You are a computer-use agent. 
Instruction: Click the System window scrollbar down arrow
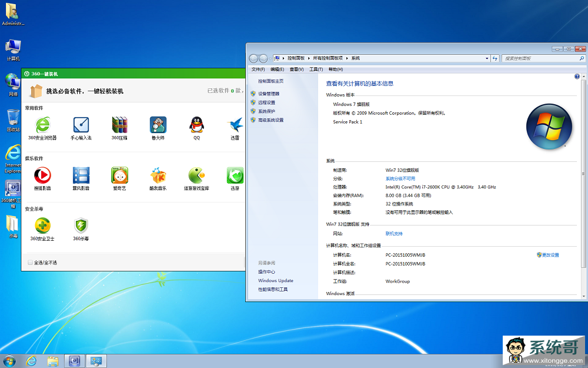tap(583, 296)
